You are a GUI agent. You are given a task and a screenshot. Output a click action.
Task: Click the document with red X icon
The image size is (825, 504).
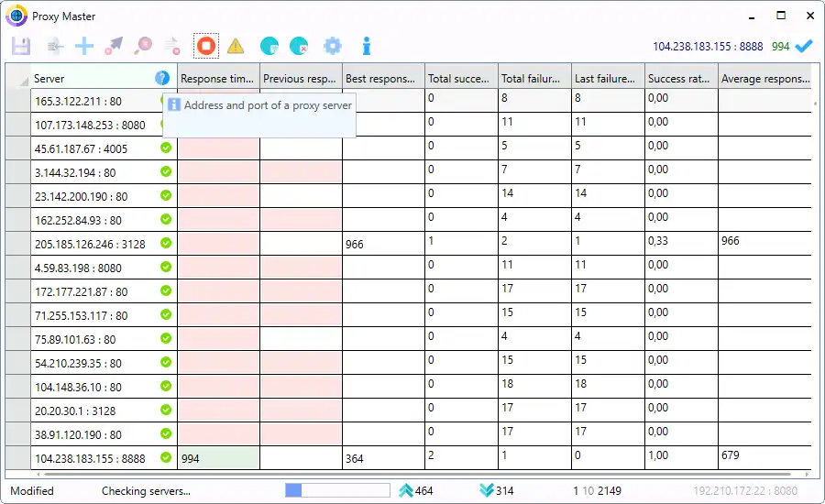tap(172, 47)
